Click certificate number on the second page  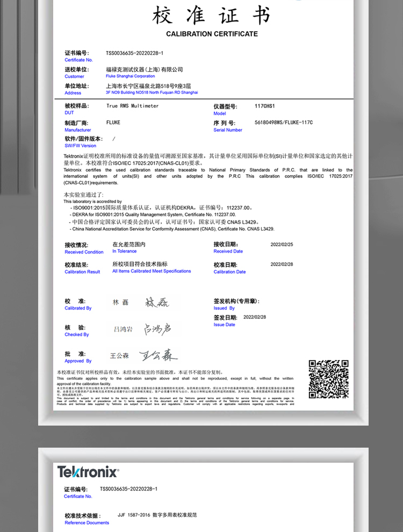(x=128, y=489)
